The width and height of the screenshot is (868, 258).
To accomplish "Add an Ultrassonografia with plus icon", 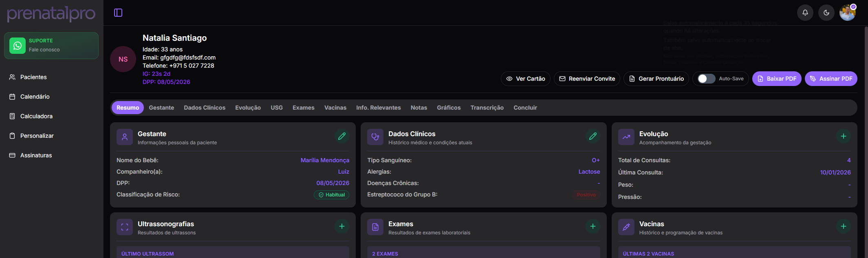I will [341, 226].
